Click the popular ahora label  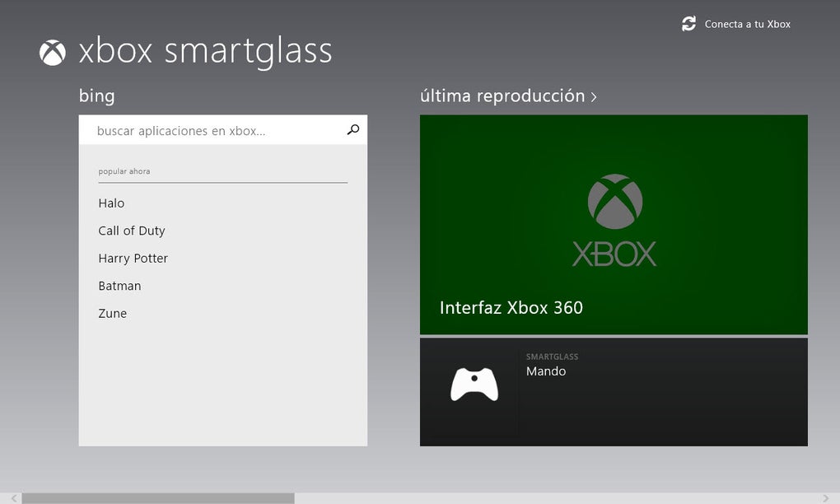(x=124, y=171)
